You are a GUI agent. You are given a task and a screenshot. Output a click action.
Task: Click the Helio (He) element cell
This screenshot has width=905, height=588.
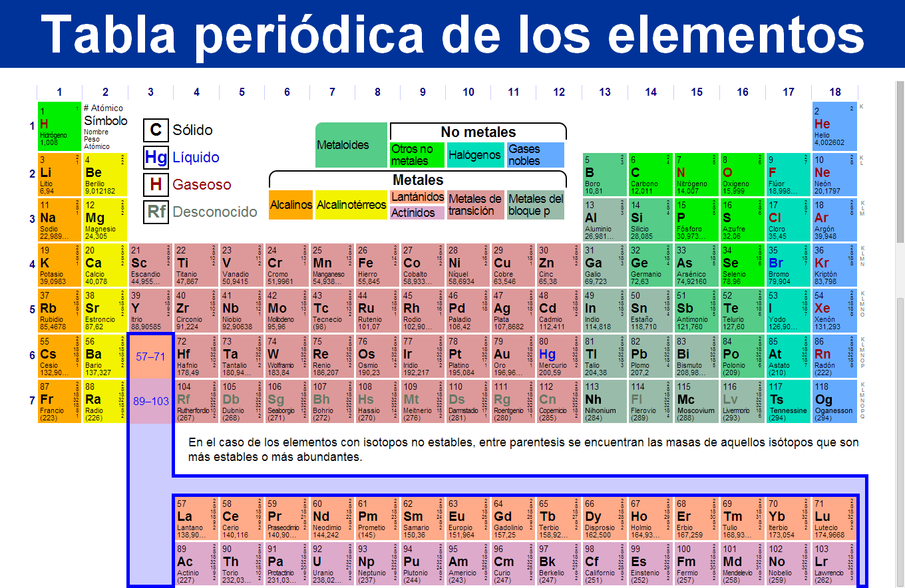(834, 126)
